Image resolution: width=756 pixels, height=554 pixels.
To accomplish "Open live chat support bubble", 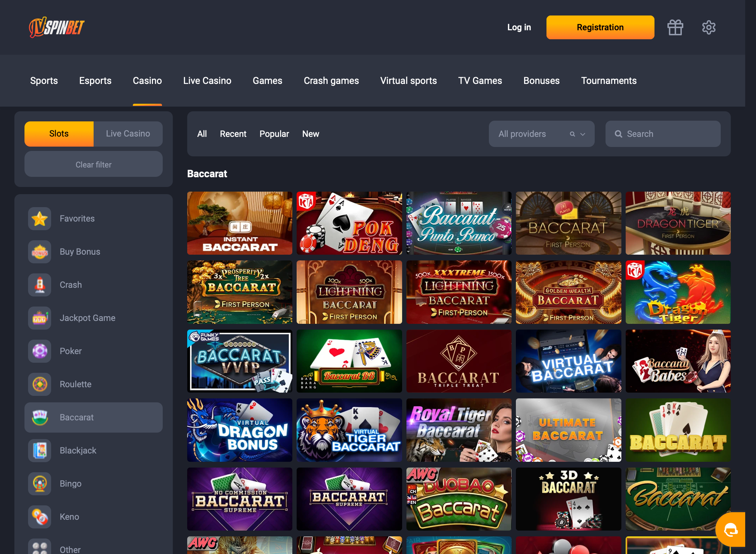I will click(730, 530).
